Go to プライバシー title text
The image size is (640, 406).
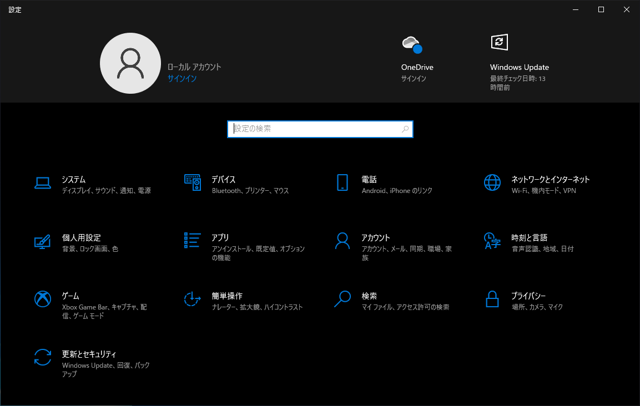click(529, 296)
